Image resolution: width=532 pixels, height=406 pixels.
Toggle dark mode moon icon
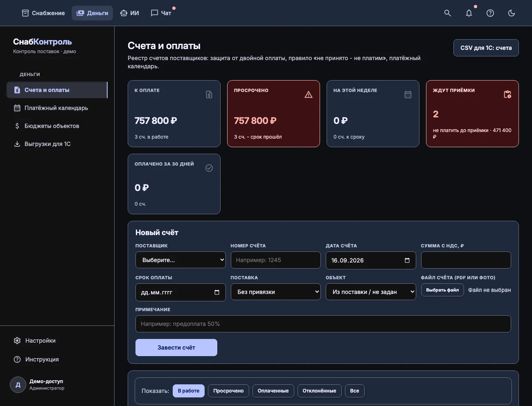[x=512, y=13]
